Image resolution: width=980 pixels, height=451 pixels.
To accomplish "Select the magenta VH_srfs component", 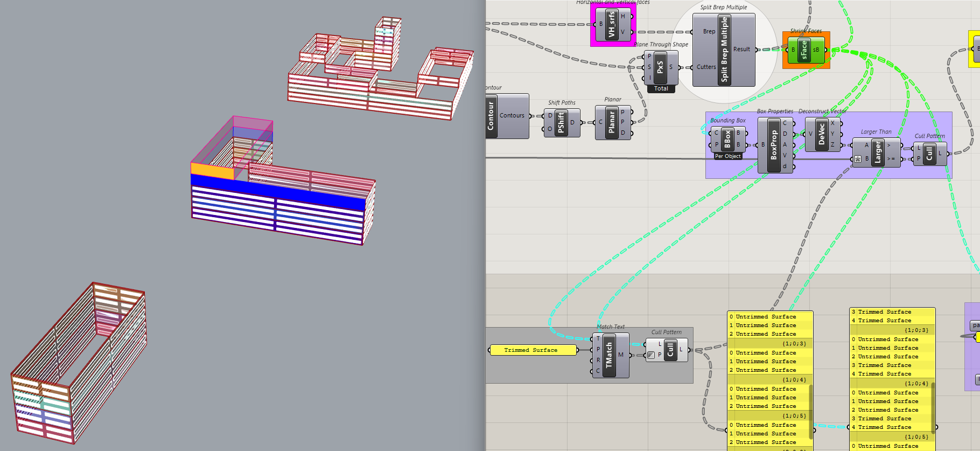I will pos(613,25).
